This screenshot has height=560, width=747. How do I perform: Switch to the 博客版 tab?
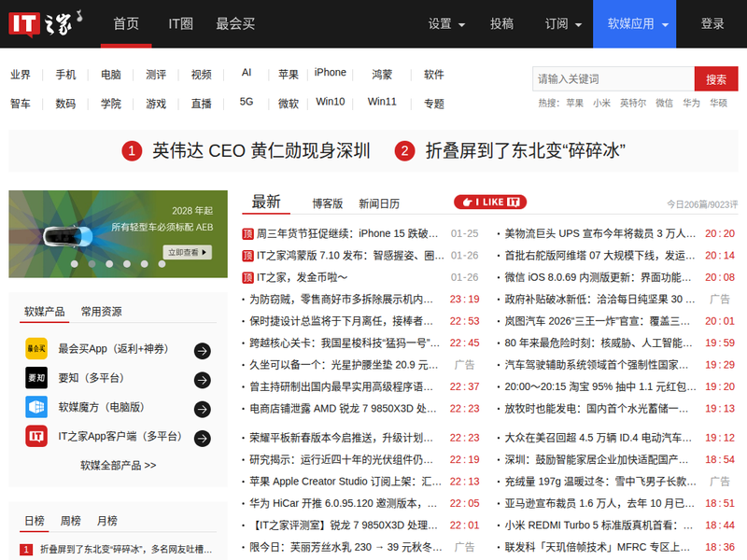click(x=327, y=203)
